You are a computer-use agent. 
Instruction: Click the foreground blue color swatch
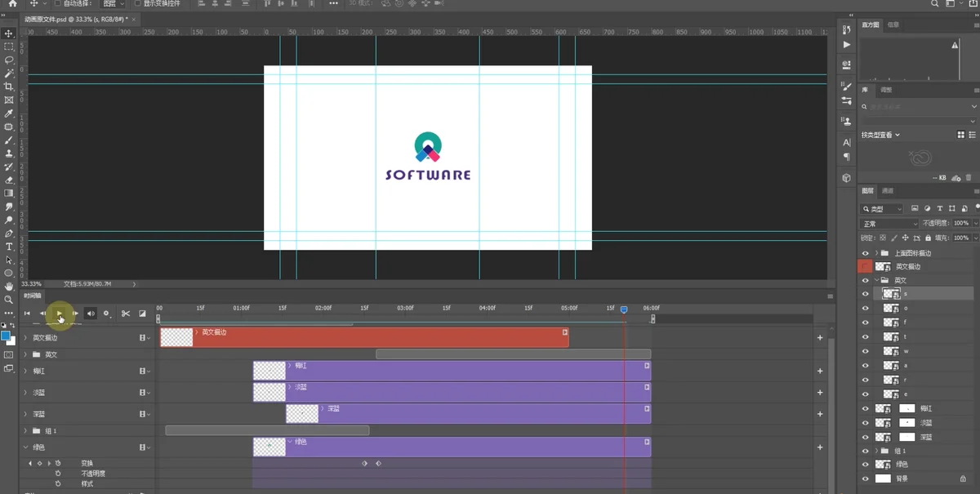(x=6, y=336)
